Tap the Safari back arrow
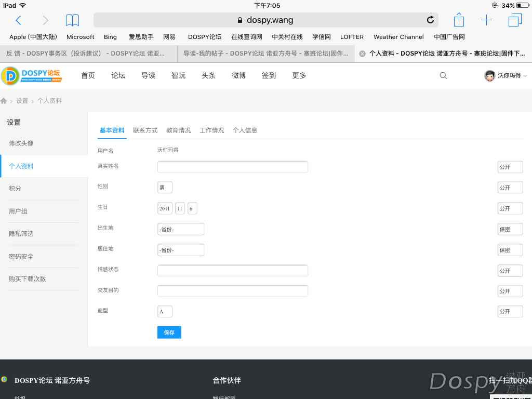532x399 pixels. (18, 20)
